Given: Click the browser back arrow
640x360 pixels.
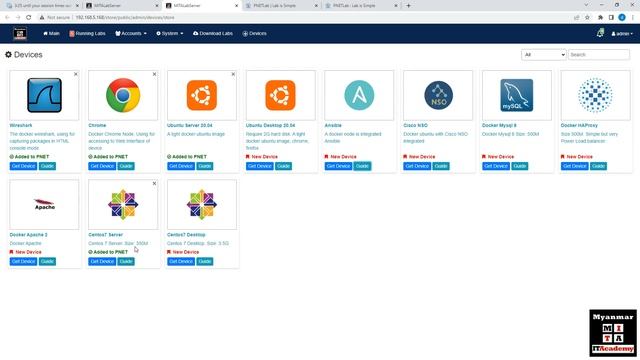Looking at the screenshot, I should click(7, 18).
